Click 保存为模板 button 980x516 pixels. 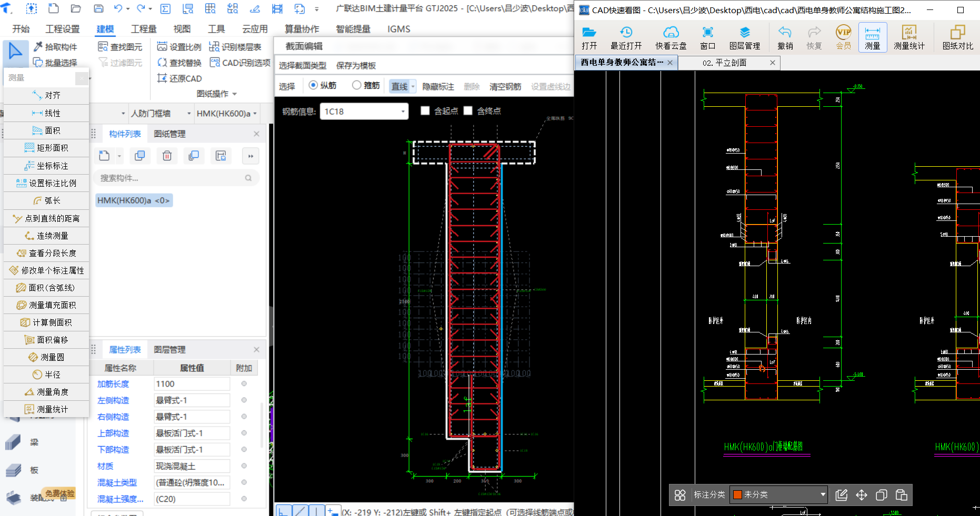point(356,66)
